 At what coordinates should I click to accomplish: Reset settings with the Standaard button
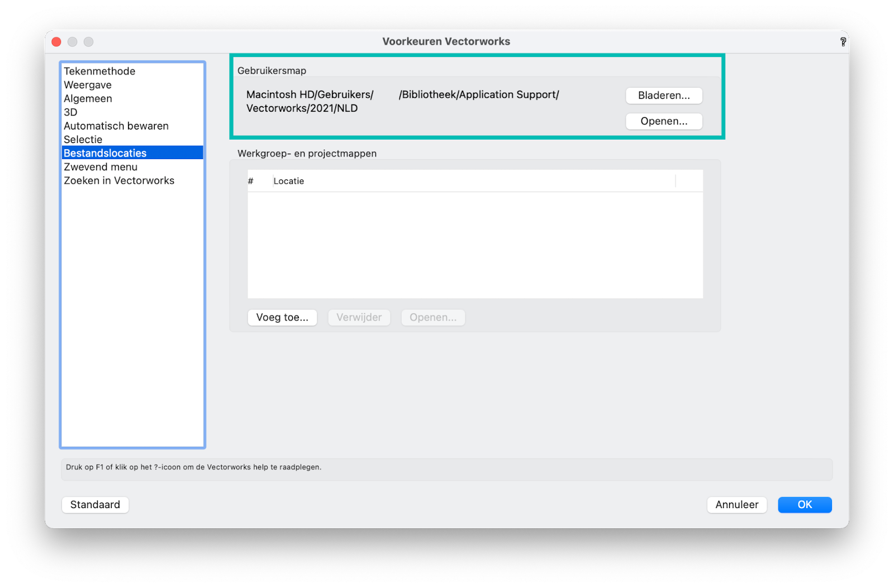tap(95, 505)
